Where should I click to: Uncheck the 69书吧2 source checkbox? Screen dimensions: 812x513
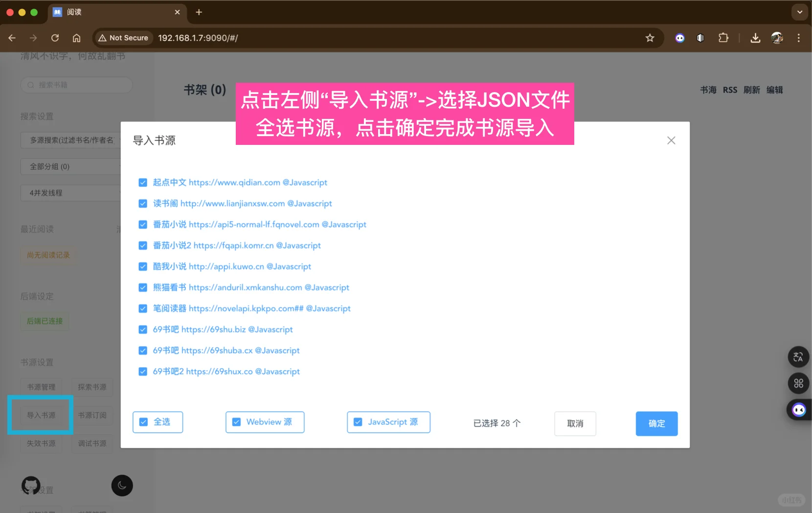pyautogui.click(x=143, y=372)
